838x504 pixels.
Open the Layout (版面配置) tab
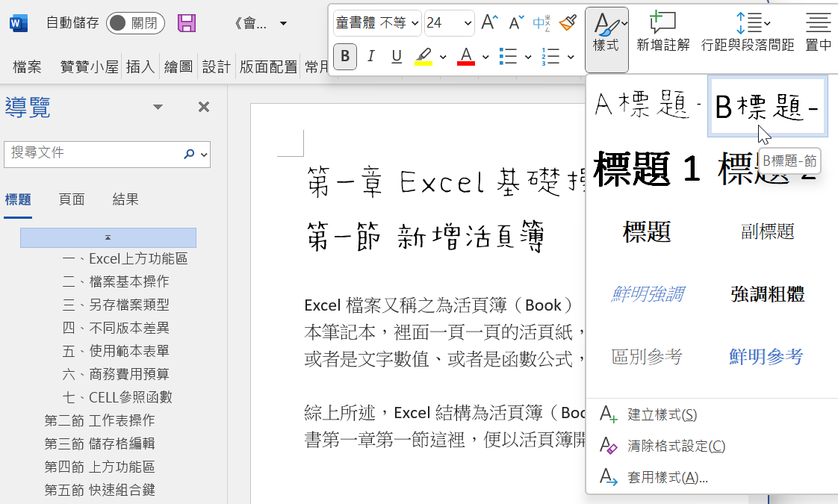tap(268, 66)
